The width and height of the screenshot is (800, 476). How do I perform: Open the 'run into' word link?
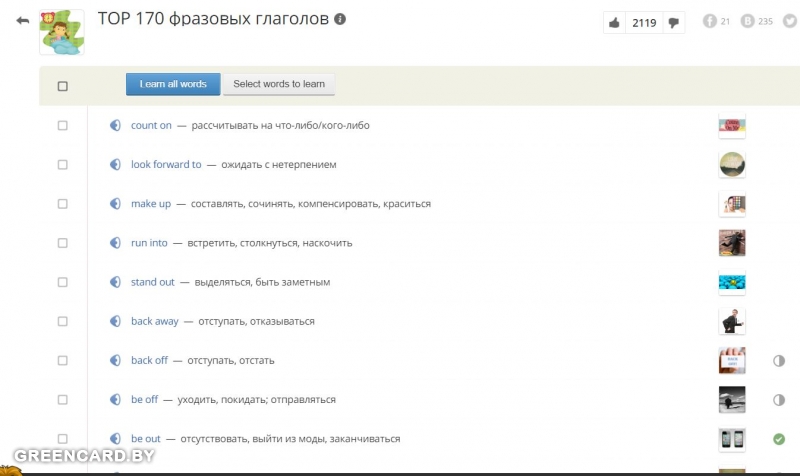tap(149, 243)
